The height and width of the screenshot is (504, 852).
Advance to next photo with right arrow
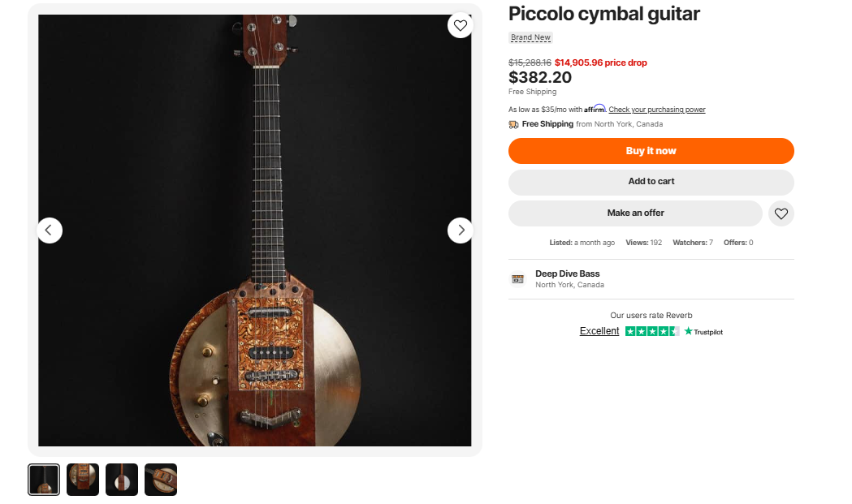[x=461, y=230]
